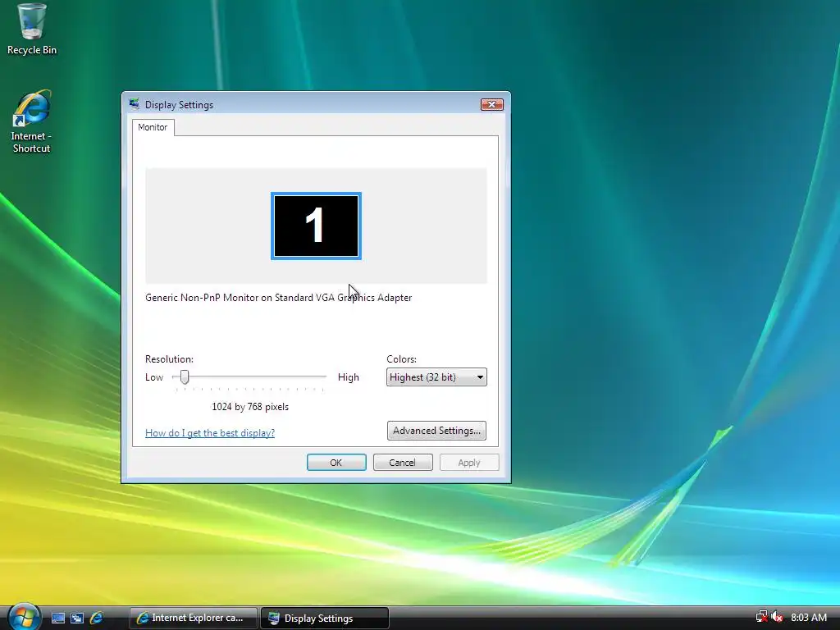Viewport: 840px width, 630px height.
Task: Click 'How do I get the best display?' link
Action: [210, 433]
